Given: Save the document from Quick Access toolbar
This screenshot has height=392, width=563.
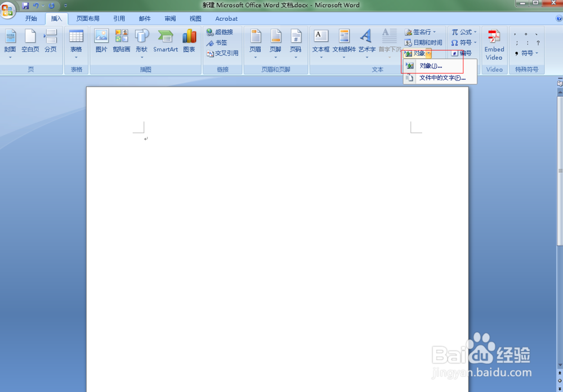Looking at the screenshot, I should 24,5.
